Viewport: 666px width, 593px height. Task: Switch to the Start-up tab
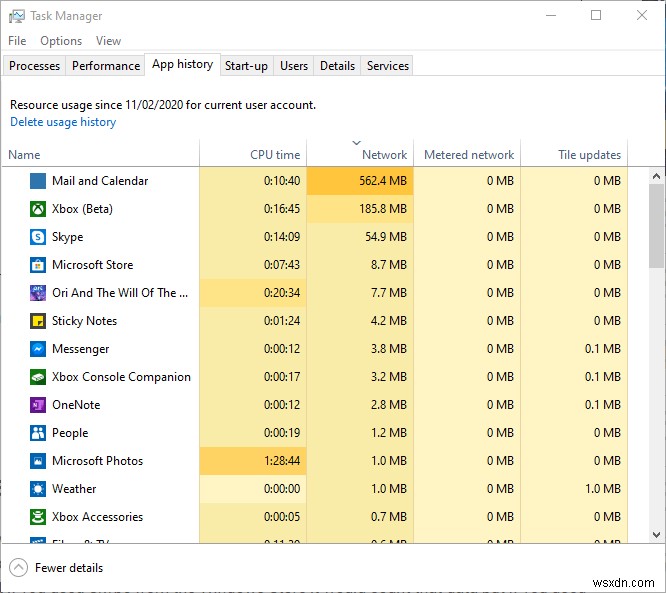point(246,66)
